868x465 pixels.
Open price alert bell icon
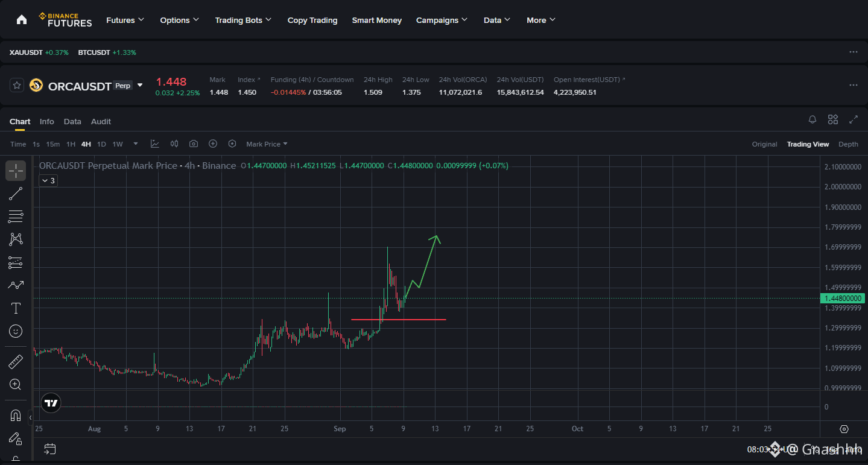(x=813, y=119)
